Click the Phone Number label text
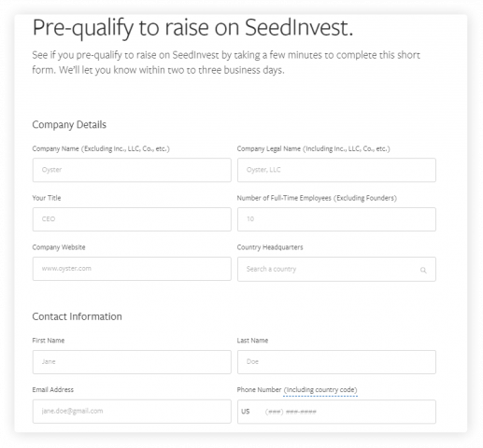The image size is (483, 448). coord(259,390)
